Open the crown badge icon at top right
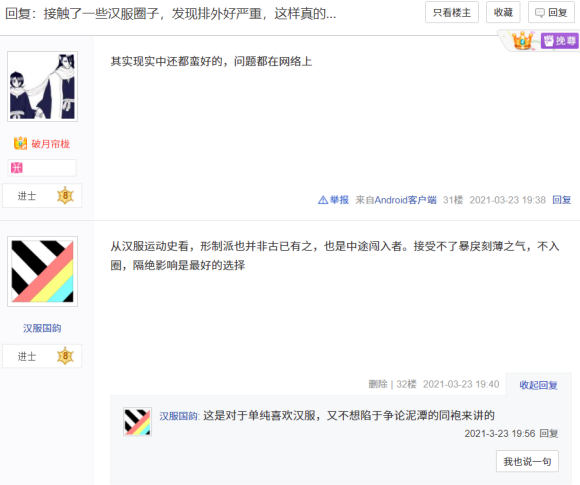The width and height of the screenshot is (580, 485). click(522, 40)
